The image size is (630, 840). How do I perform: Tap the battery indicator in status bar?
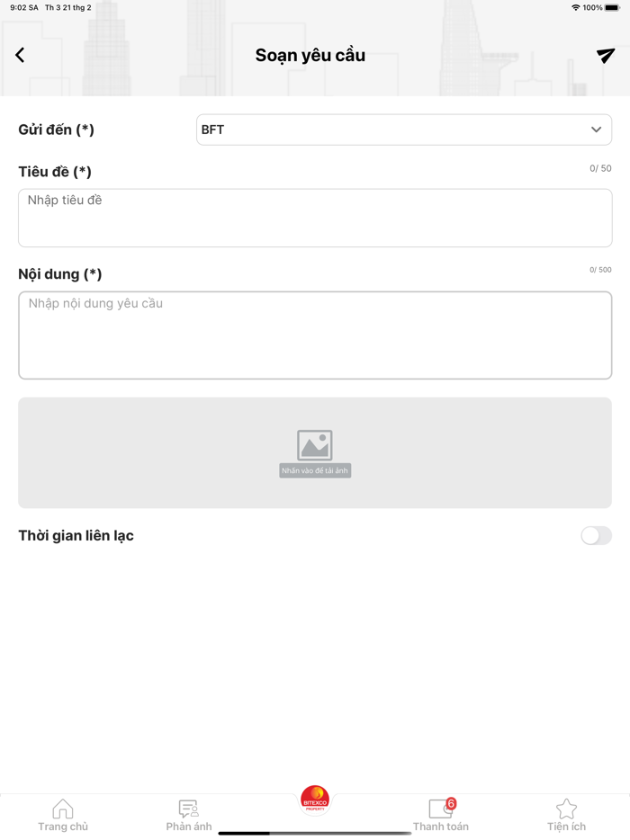click(612, 8)
